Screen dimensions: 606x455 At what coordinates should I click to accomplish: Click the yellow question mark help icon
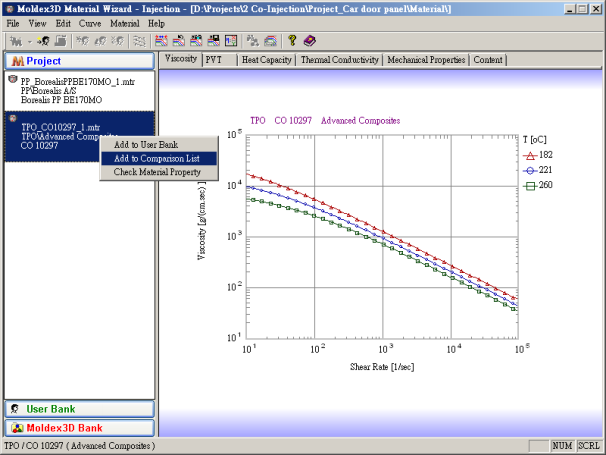coord(292,40)
